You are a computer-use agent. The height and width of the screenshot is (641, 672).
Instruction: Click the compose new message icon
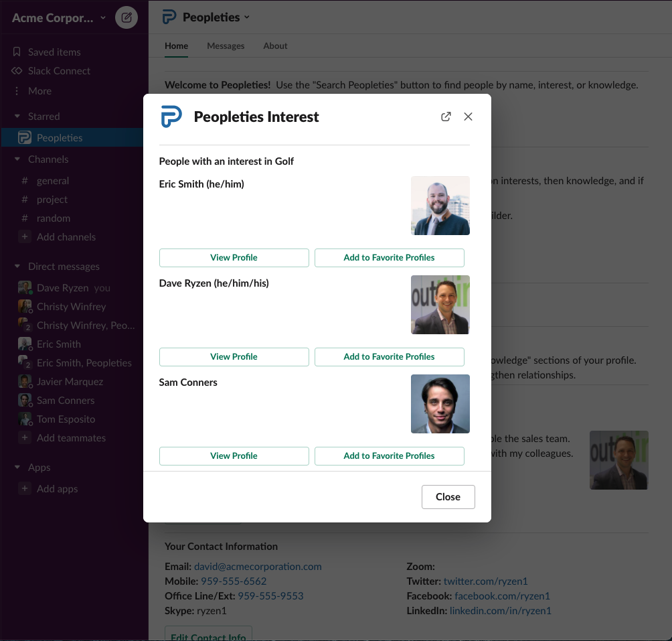point(127,17)
